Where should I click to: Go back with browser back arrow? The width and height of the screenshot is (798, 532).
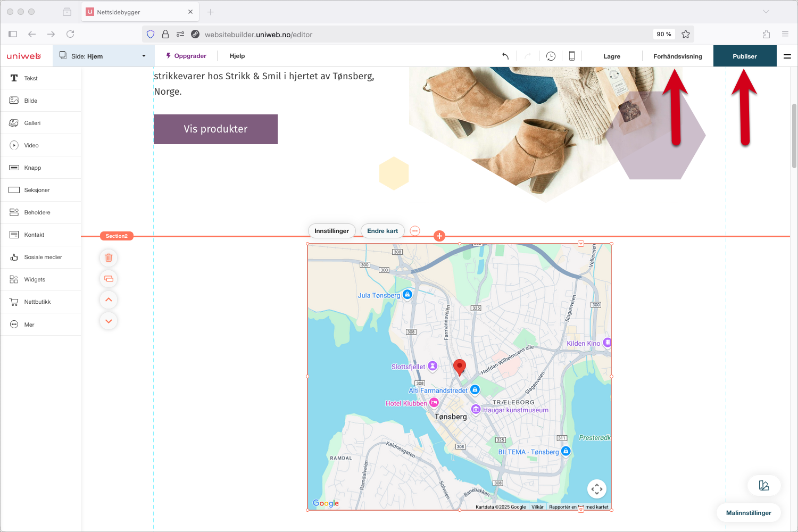click(x=32, y=34)
